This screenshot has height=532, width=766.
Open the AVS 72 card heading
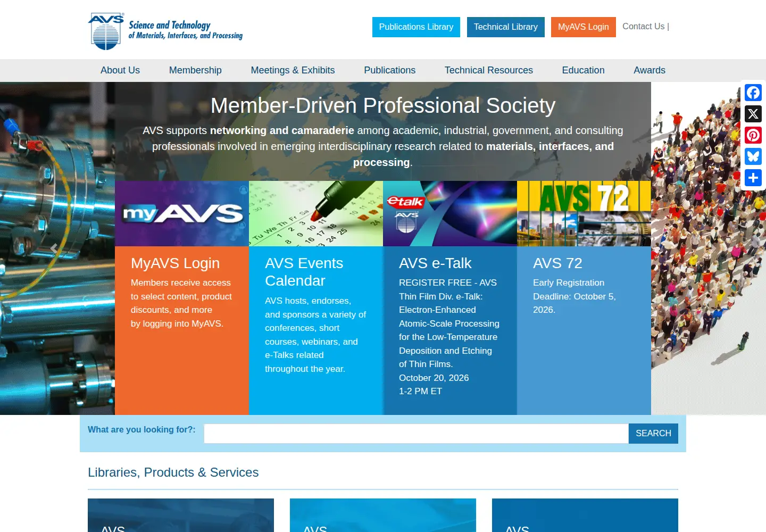(557, 263)
